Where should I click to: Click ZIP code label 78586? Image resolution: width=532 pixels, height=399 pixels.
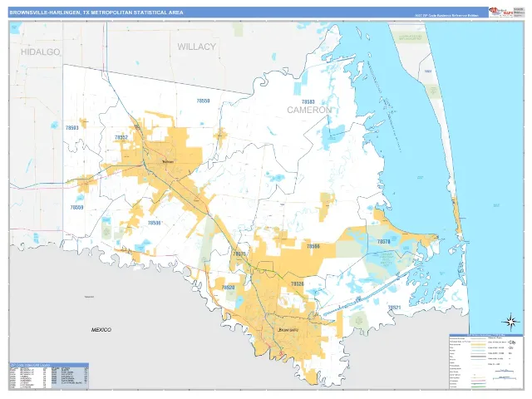[x=154, y=223]
